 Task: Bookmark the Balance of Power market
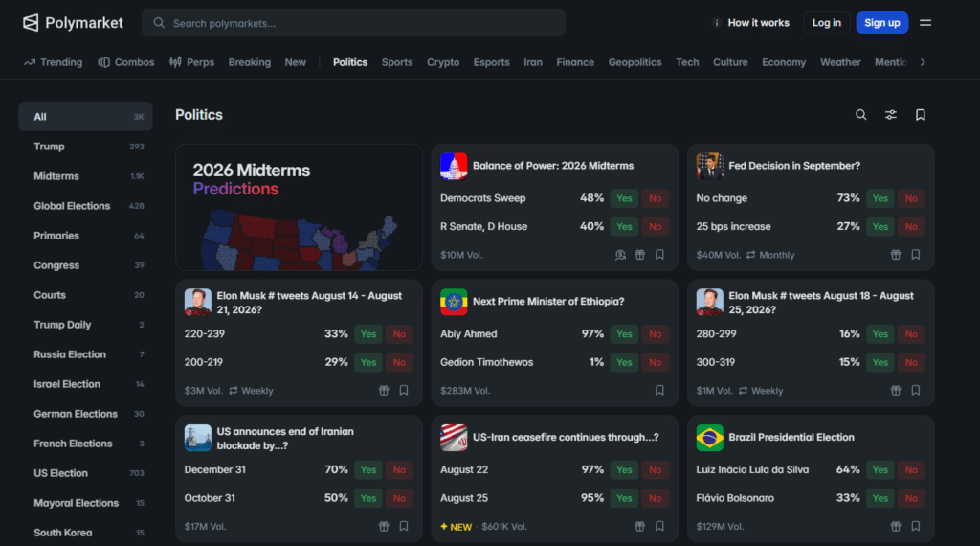click(x=659, y=255)
